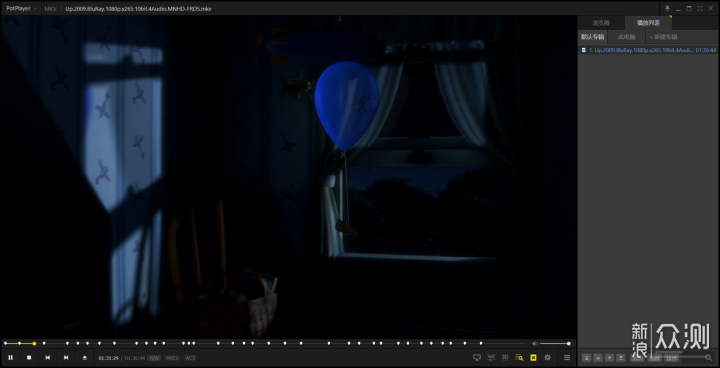
Task: Click the playlist 添加 button
Action: coord(637,358)
